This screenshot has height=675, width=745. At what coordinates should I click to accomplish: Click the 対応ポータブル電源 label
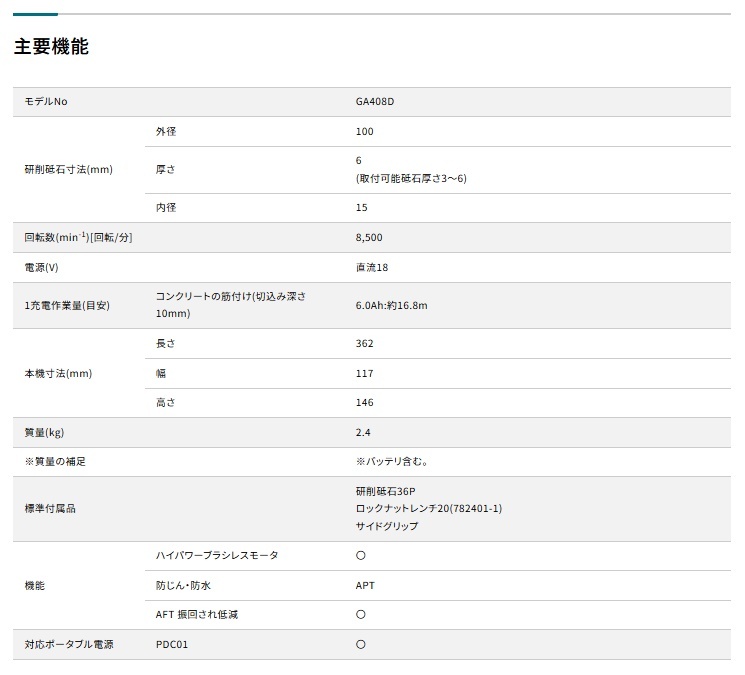click(69, 645)
